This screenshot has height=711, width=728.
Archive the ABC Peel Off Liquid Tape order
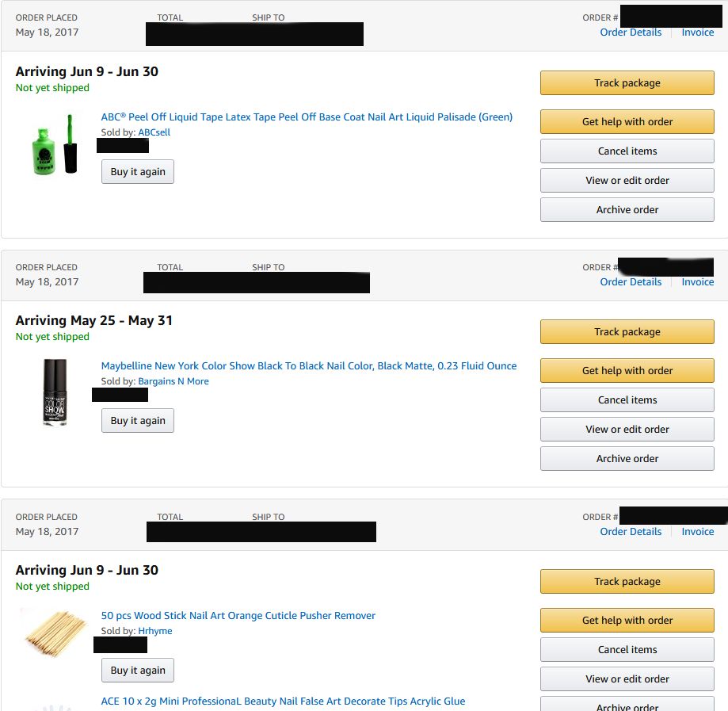click(x=627, y=209)
